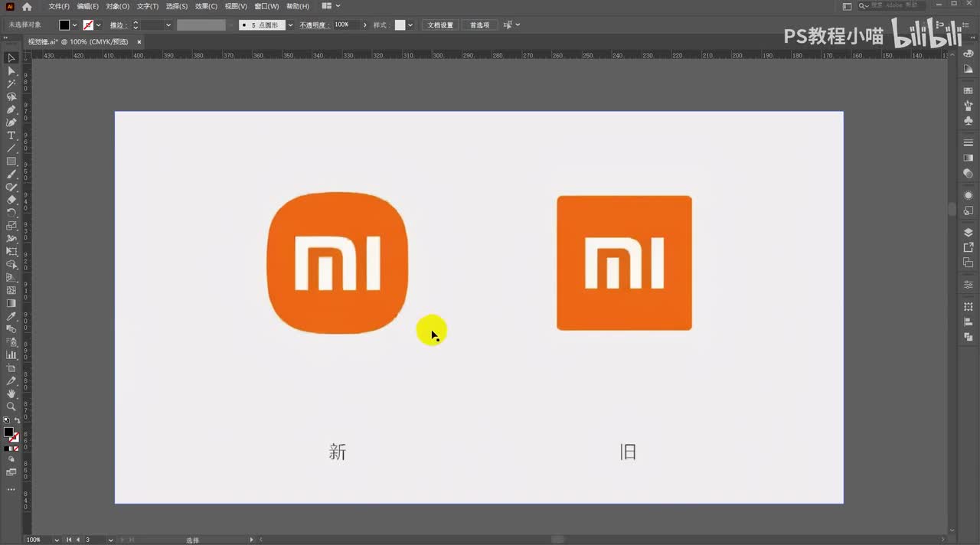The height and width of the screenshot is (545, 980).
Task: Open the Symbols panel club icon
Action: click(969, 121)
